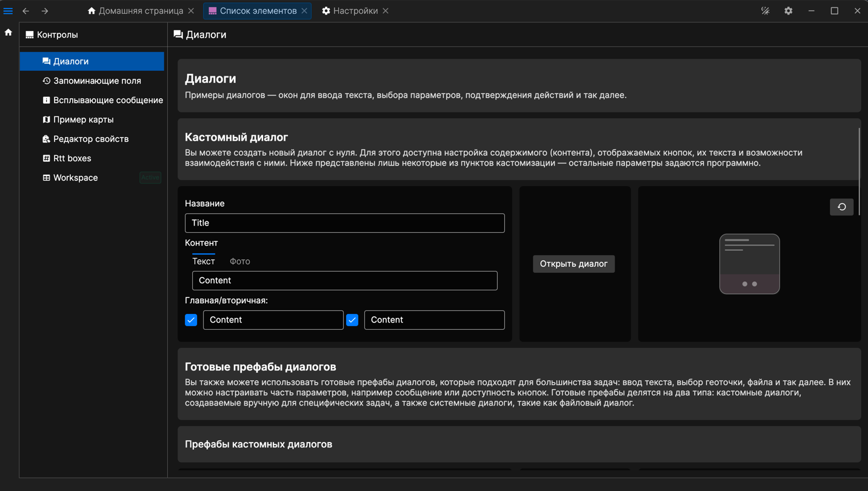The height and width of the screenshot is (491, 868).
Task: Select Диалоги in the sidebar
Action: (x=92, y=61)
